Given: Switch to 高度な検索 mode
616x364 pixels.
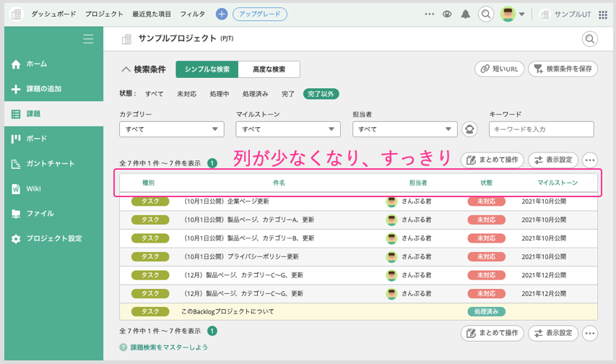Looking at the screenshot, I should pos(269,69).
